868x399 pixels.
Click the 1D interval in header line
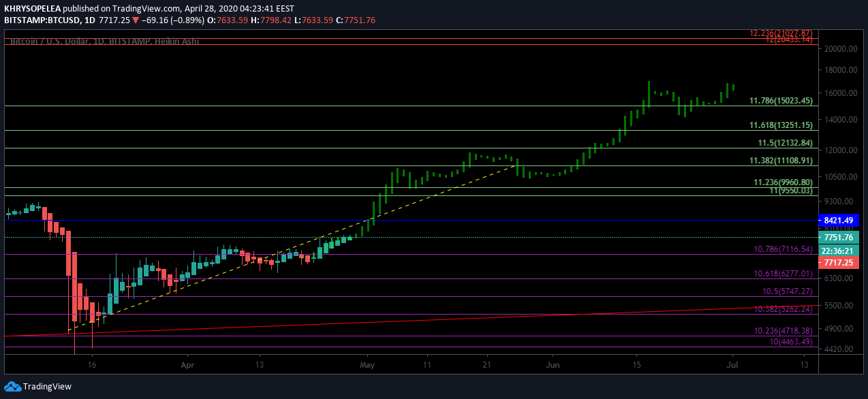tap(90, 20)
